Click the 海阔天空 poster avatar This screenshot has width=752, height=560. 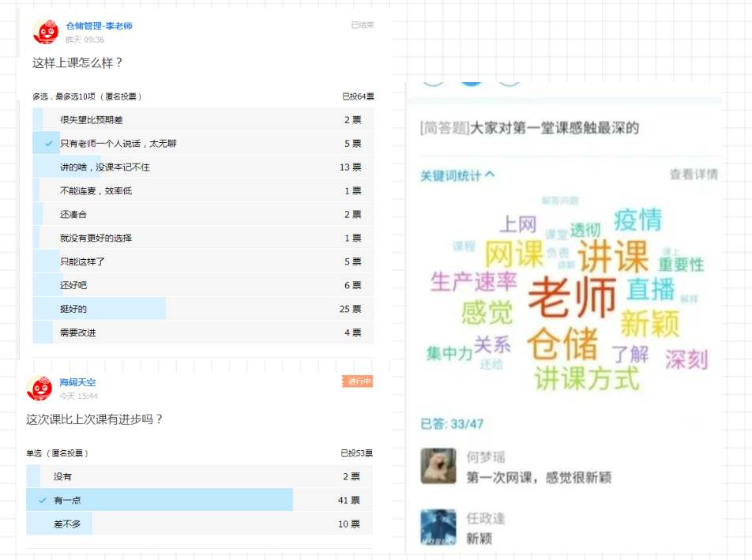(39, 388)
